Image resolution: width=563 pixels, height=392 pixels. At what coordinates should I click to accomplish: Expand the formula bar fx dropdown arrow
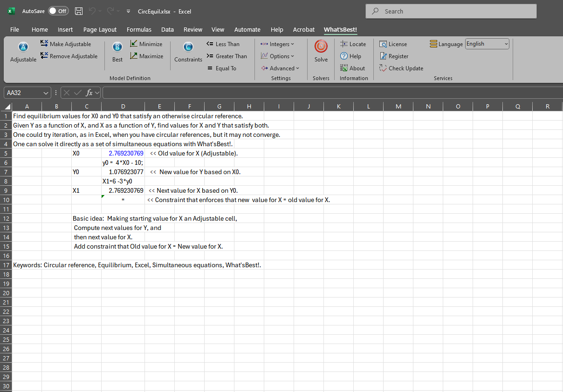(97, 93)
